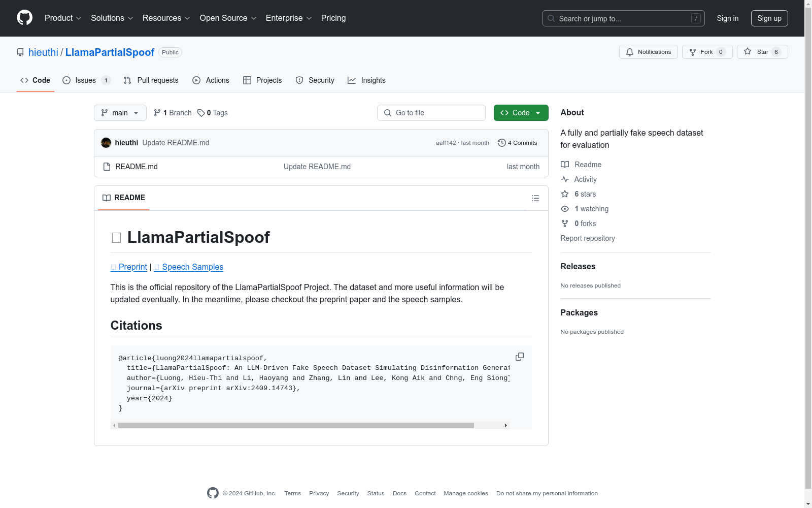Screen dimensions: 812x508
Task: Click the Pricing link
Action: (333, 18)
